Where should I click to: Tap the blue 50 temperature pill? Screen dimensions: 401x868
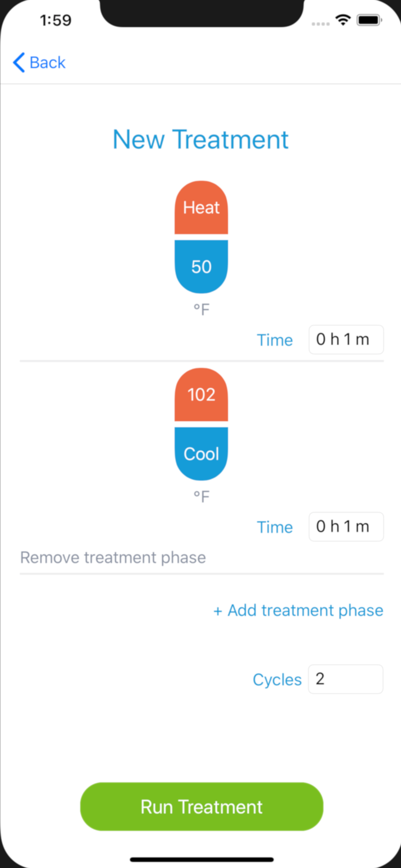tap(201, 266)
